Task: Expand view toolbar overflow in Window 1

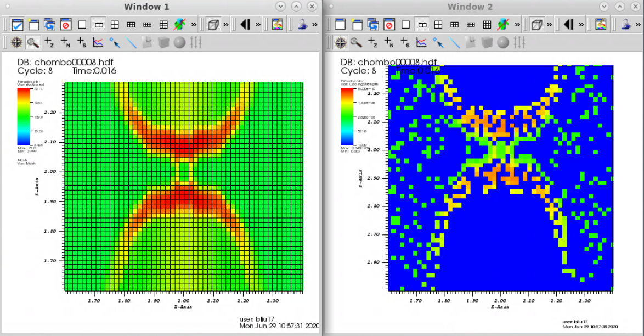Action: [x=226, y=25]
